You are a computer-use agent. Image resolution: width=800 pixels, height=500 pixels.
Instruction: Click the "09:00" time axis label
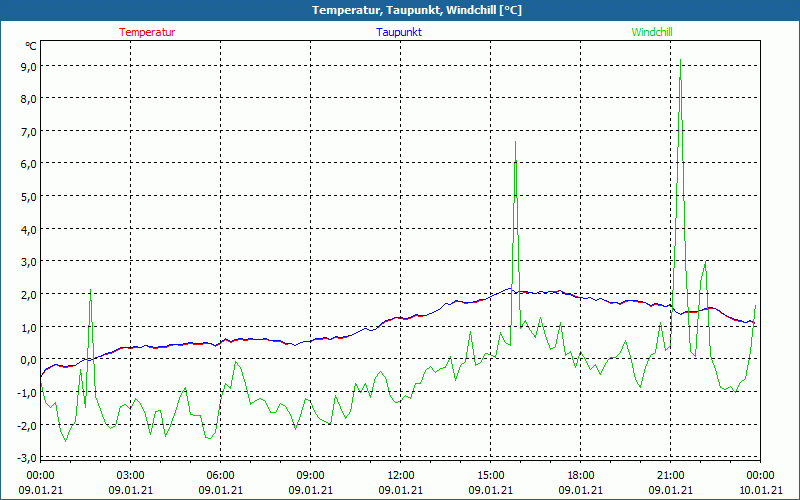click(x=311, y=476)
